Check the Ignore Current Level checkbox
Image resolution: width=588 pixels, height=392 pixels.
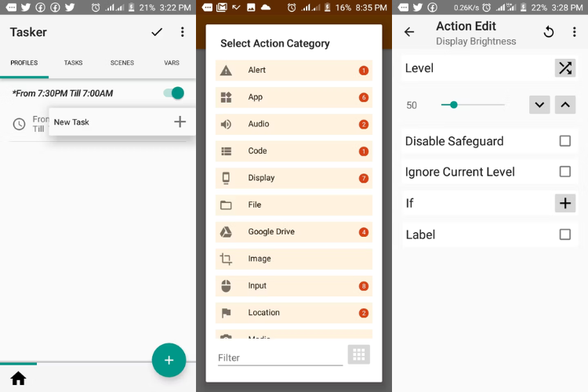coord(564,172)
